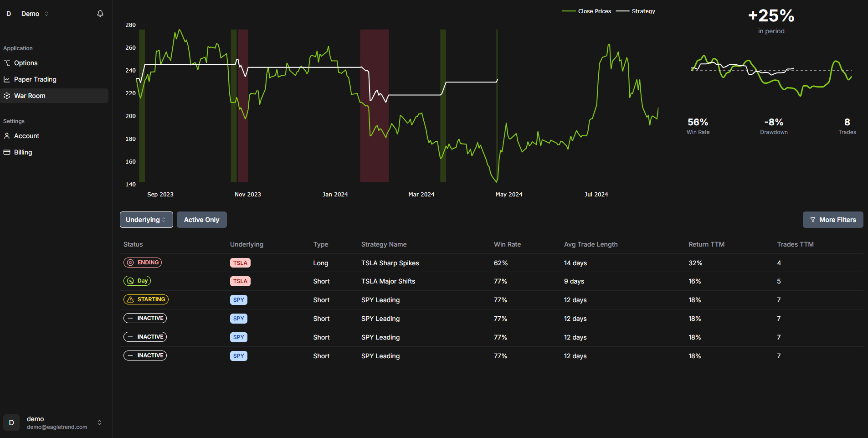Click the Jan 2024 axis label
This screenshot has height=438, width=868.
[x=335, y=194]
